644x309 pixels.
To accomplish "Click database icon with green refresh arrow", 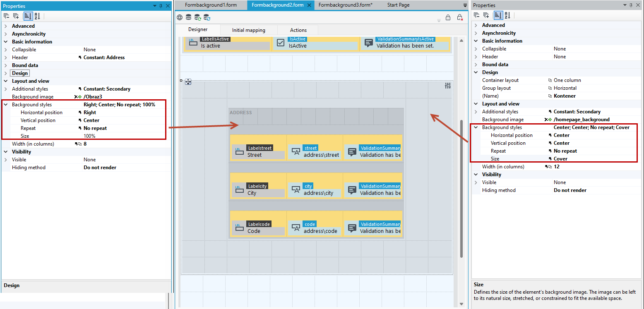I will pyautogui.click(x=198, y=17).
